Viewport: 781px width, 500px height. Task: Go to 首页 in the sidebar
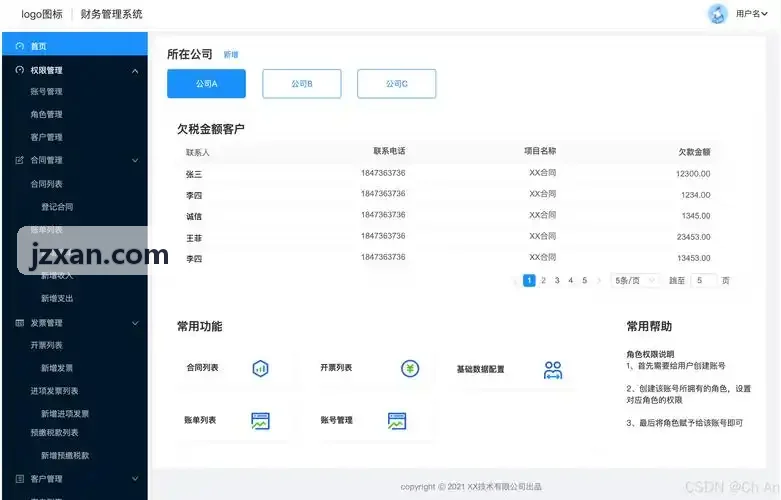(x=75, y=46)
